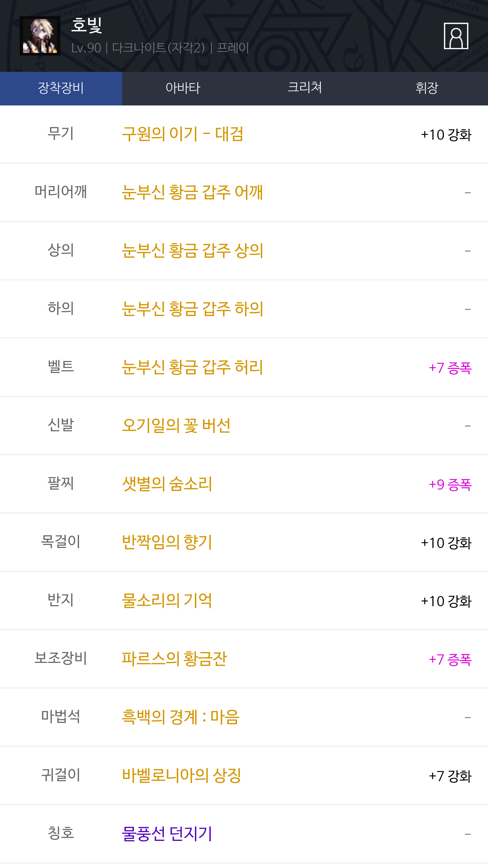The width and height of the screenshot is (488, 868).
Task: Open 눈부신 황금 갑주 하의 item
Action: [192, 309]
